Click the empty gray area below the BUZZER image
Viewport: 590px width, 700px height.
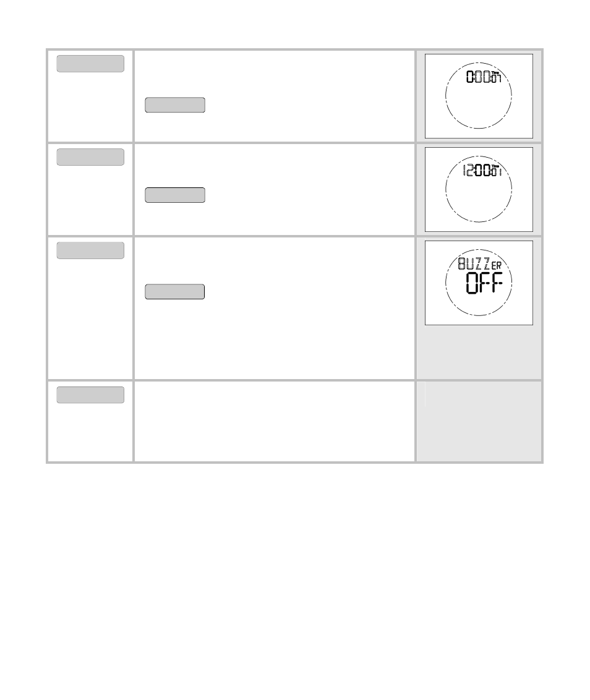click(x=479, y=352)
